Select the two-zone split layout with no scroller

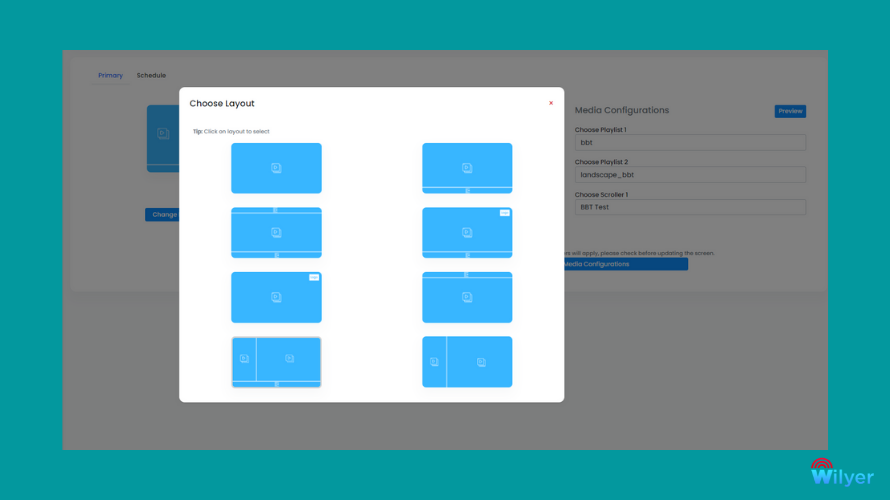pyautogui.click(x=467, y=362)
